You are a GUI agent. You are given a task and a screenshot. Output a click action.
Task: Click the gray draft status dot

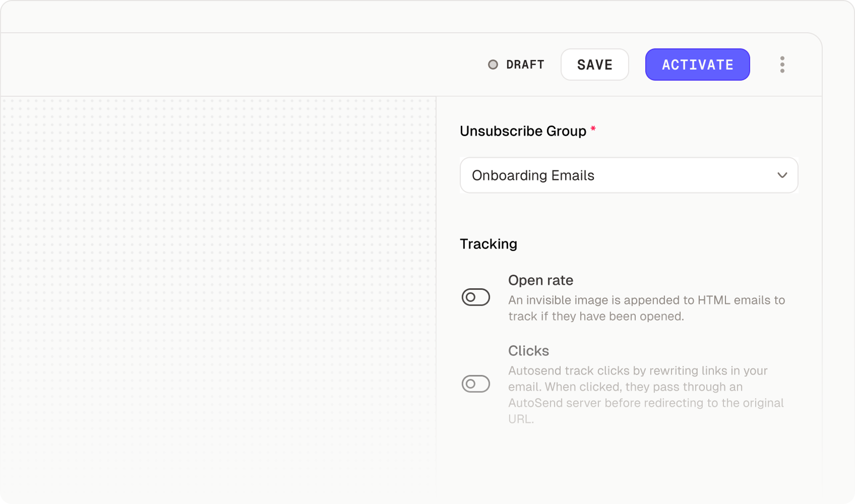click(x=493, y=65)
